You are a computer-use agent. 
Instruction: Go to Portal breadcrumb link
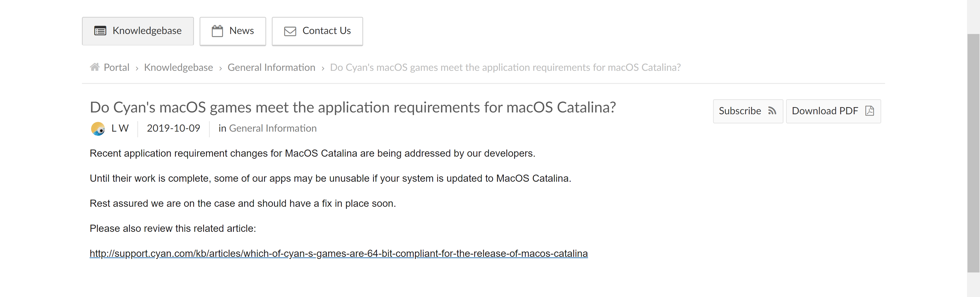(116, 67)
